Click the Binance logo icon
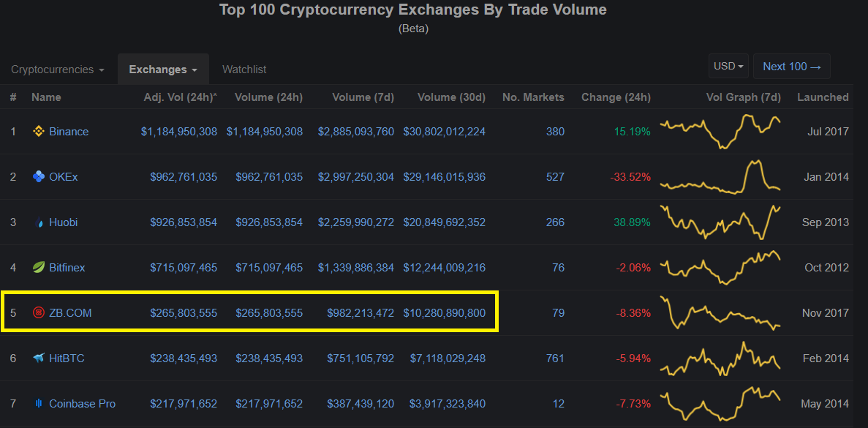The height and width of the screenshot is (428, 868). 38,131
